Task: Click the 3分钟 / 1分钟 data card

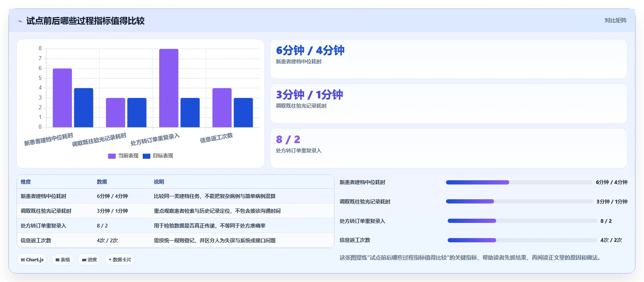Action: point(448,103)
